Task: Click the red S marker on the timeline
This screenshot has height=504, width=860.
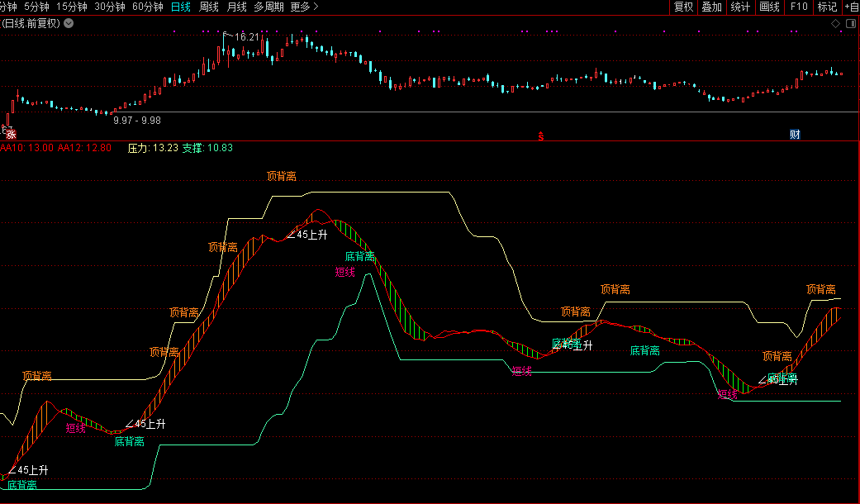Action: click(x=541, y=135)
